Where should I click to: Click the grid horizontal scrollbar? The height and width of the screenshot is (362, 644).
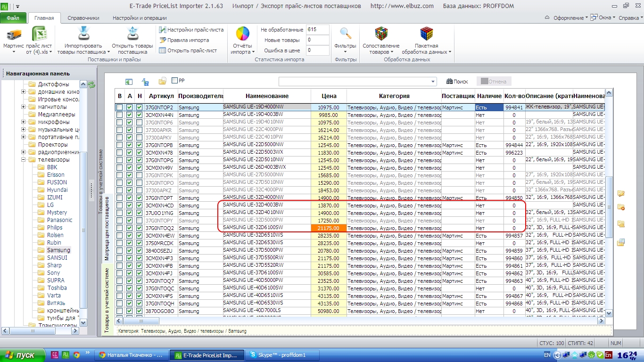360,321
